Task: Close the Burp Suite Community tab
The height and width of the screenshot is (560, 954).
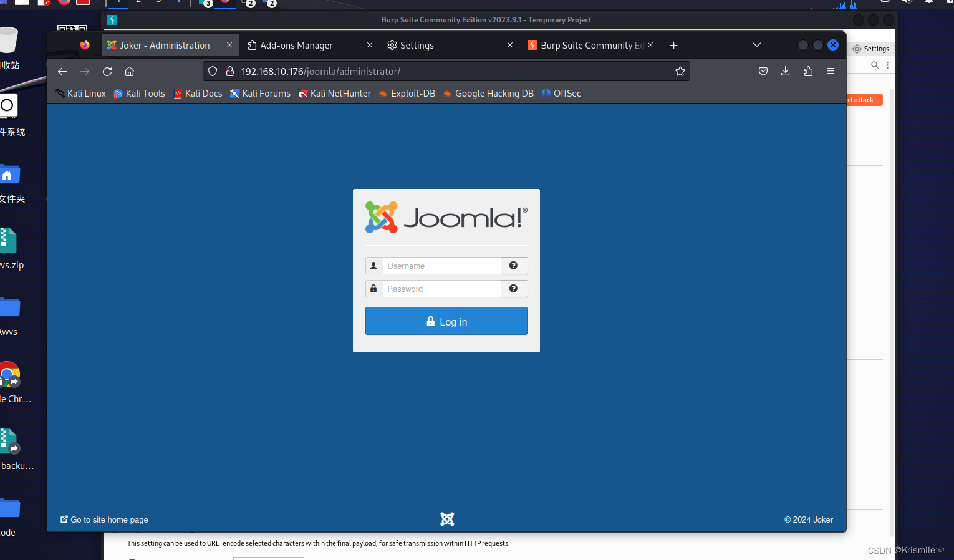Action: [650, 46]
